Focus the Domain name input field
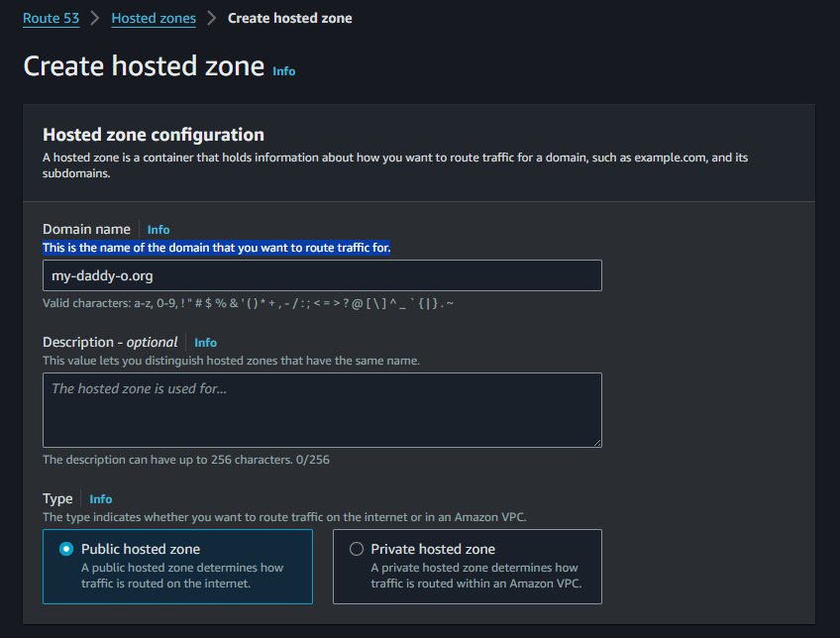Screen dimensions: 840x638 coord(322,275)
